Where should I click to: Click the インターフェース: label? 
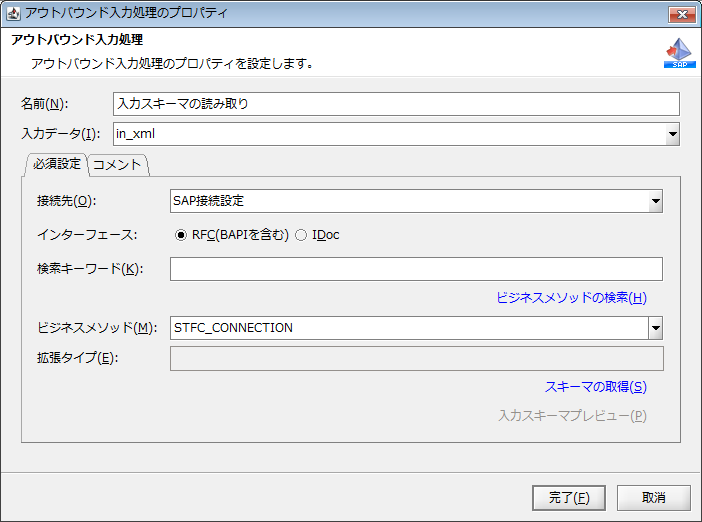(87, 235)
